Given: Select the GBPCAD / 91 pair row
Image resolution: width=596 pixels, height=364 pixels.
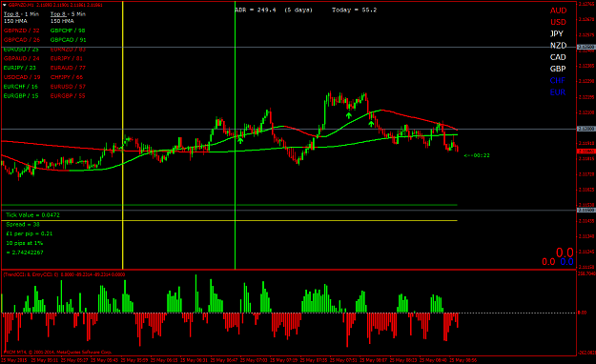Looking at the screenshot, I should (69, 39).
